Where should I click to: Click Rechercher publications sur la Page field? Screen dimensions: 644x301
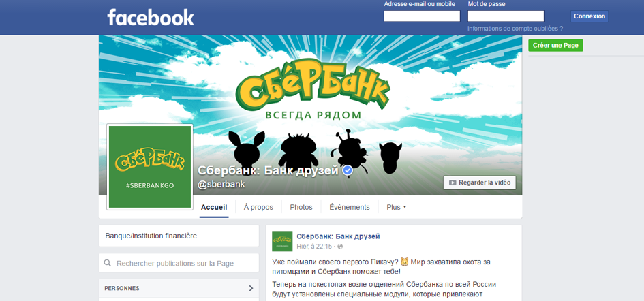coord(179,263)
